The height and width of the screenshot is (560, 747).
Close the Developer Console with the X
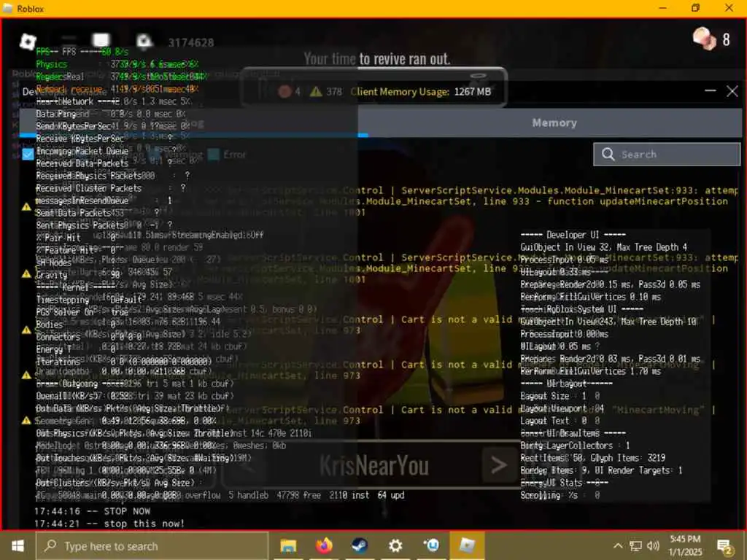coord(732,91)
